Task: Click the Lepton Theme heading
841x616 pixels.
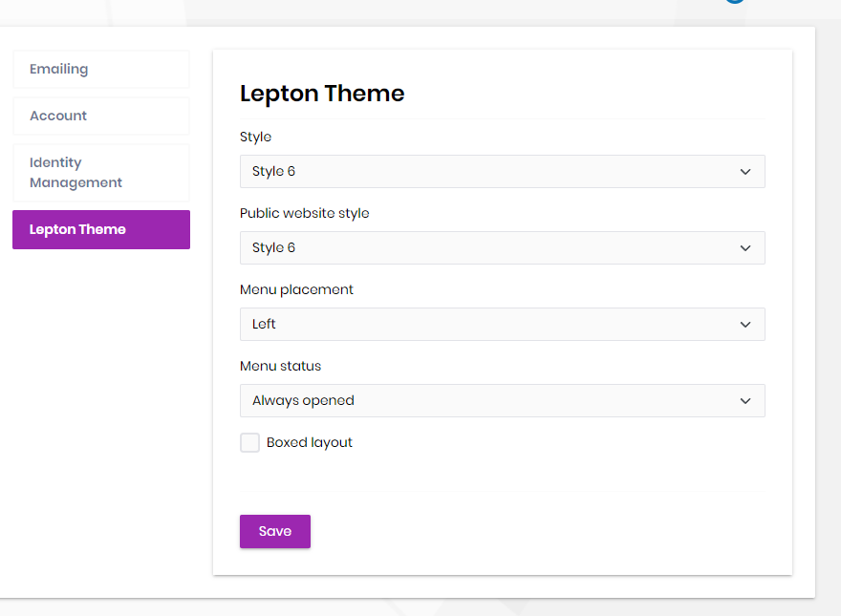Action: (x=322, y=94)
